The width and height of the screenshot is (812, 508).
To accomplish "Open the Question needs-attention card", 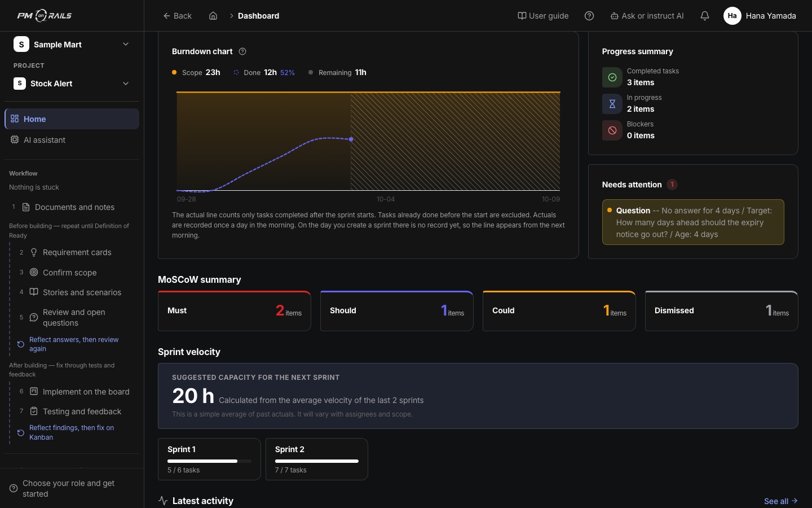I will [x=693, y=222].
